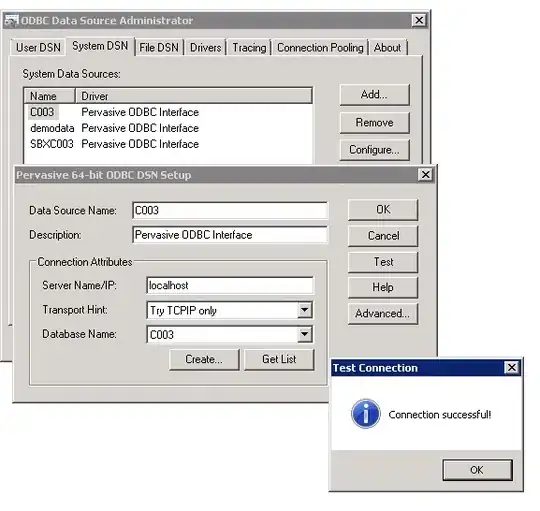Select the demodata data source row

point(168,128)
